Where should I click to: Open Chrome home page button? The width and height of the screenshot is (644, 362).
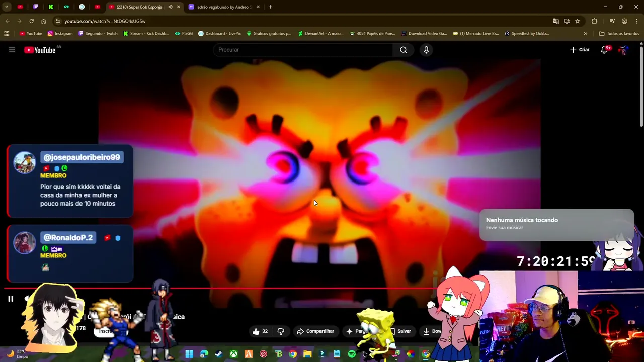43,21
